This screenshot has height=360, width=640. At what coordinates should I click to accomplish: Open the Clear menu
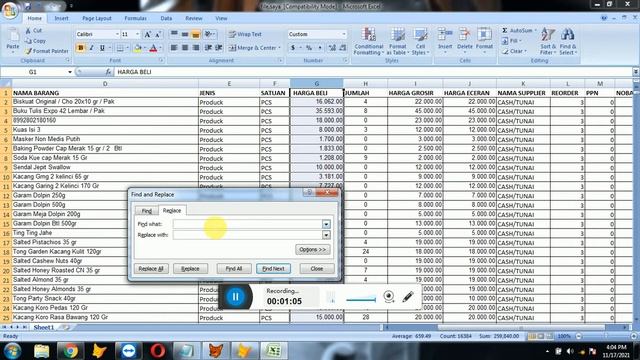click(x=514, y=51)
